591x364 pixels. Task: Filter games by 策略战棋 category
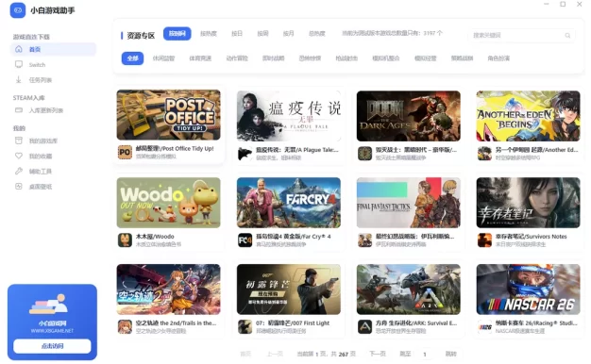point(462,58)
